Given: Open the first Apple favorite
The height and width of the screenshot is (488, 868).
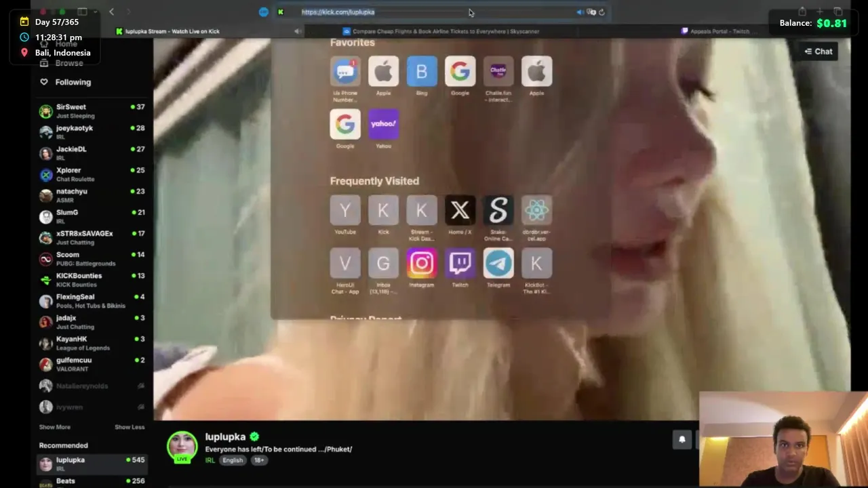Looking at the screenshot, I should pyautogui.click(x=383, y=72).
